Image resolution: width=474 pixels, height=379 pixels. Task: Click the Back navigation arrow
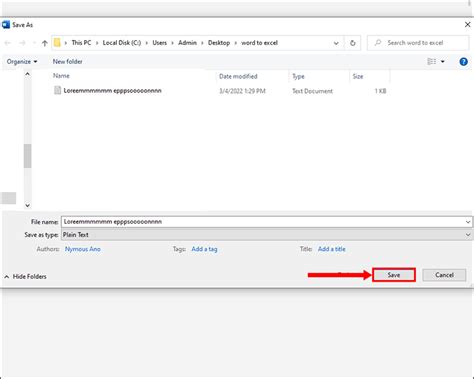[8, 43]
